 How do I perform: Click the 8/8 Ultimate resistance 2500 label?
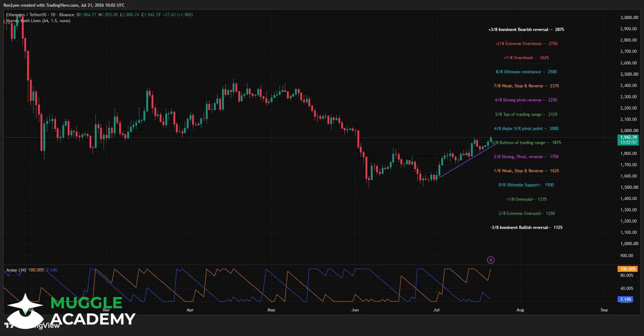point(526,72)
